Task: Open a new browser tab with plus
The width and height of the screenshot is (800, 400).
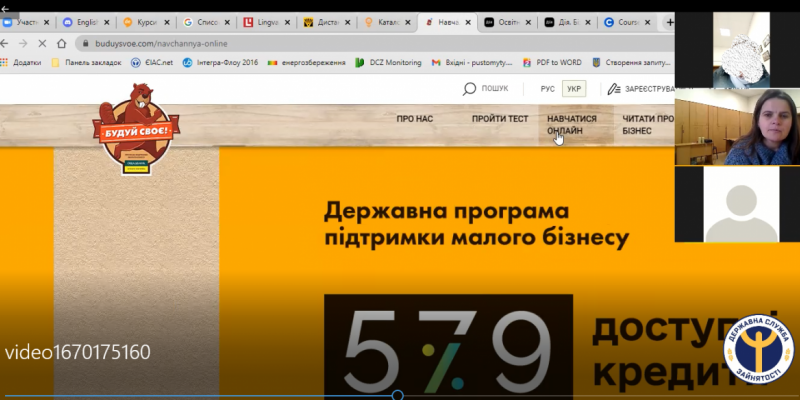Action: 670,21
